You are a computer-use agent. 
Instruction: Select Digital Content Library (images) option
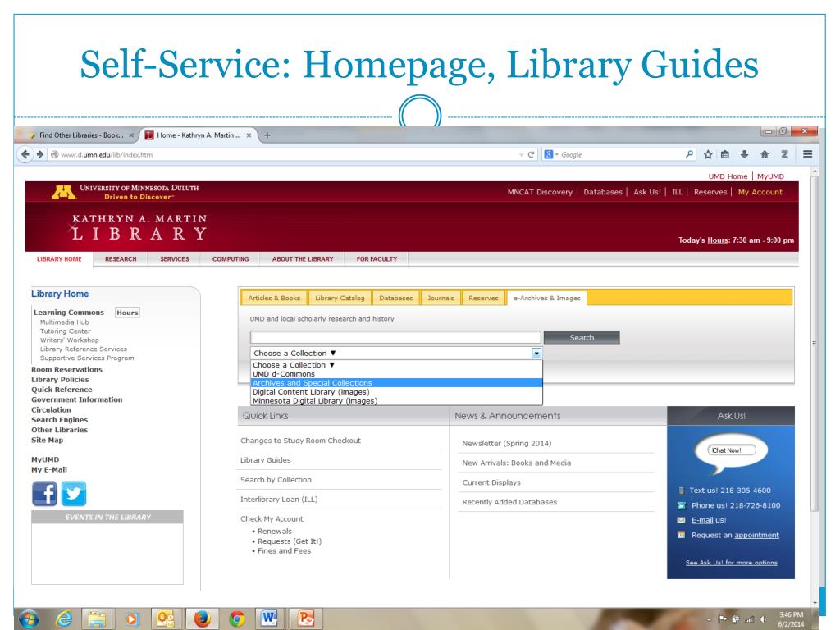click(396, 392)
